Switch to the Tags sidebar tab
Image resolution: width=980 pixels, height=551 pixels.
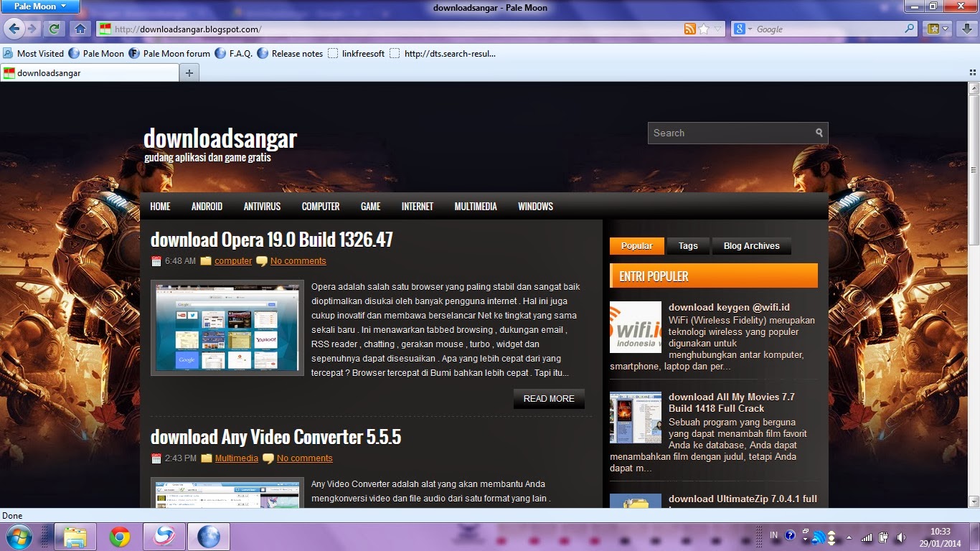[688, 246]
